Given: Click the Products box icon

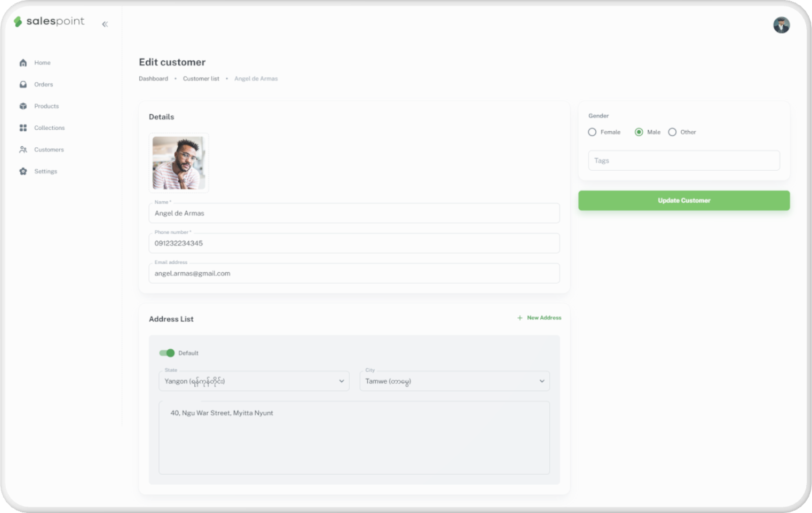Looking at the screenshot, I should (23, 106).
